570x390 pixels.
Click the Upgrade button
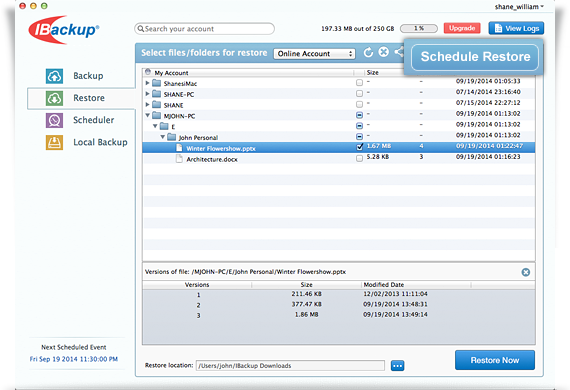(462, 28)
